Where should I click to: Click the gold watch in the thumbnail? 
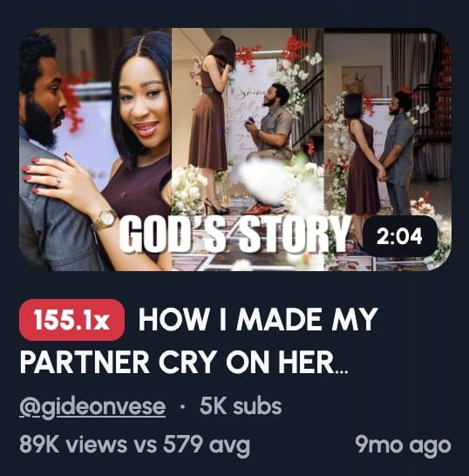[x=105, y=220]
